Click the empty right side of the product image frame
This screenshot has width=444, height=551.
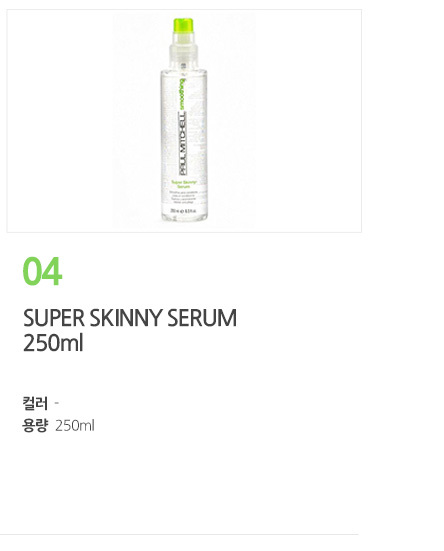pyautogui.click(x=308, y=121)
